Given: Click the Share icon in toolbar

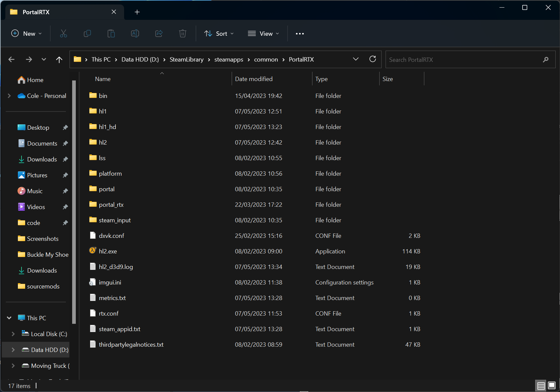Looking at the screenshot, I should pyautogui.click(x=159, y=33).
